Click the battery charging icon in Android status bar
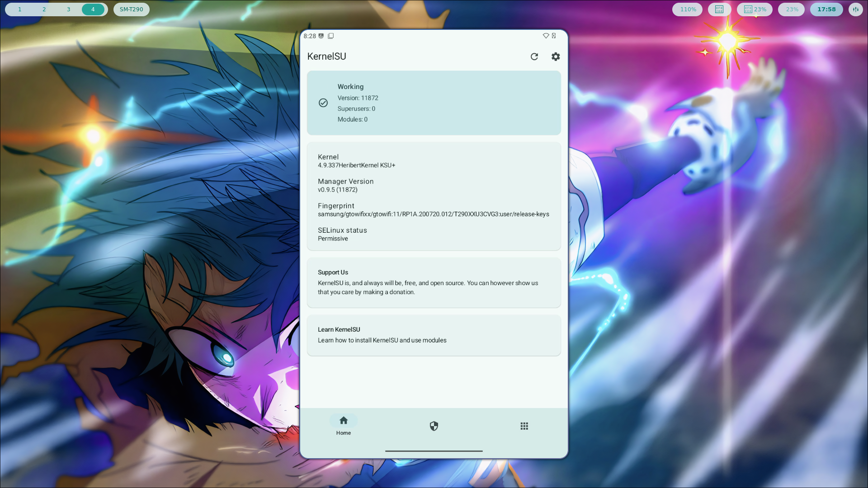Screen dimensions: 868x488 (x=554, y=36)
